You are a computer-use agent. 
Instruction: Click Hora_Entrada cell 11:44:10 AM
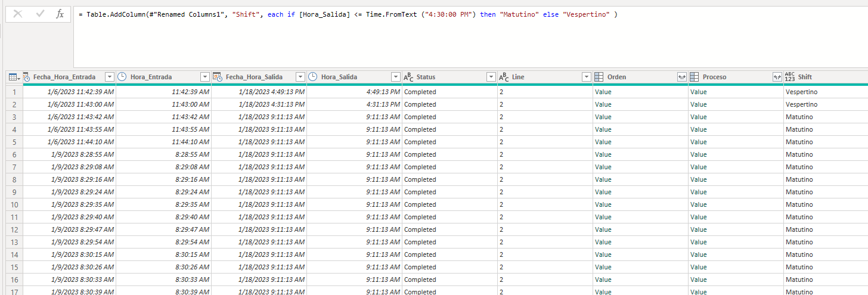tap(163, 142)
